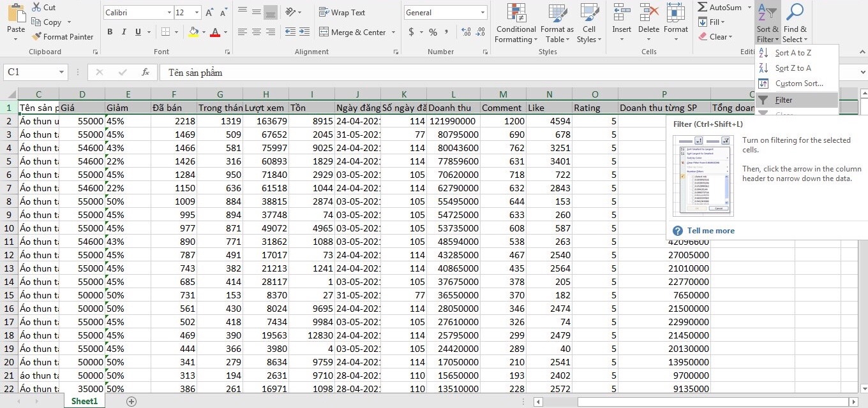Open the Calibri font name dropdown
The height and width of the screenshot is (408, 868).
[168, 13]
